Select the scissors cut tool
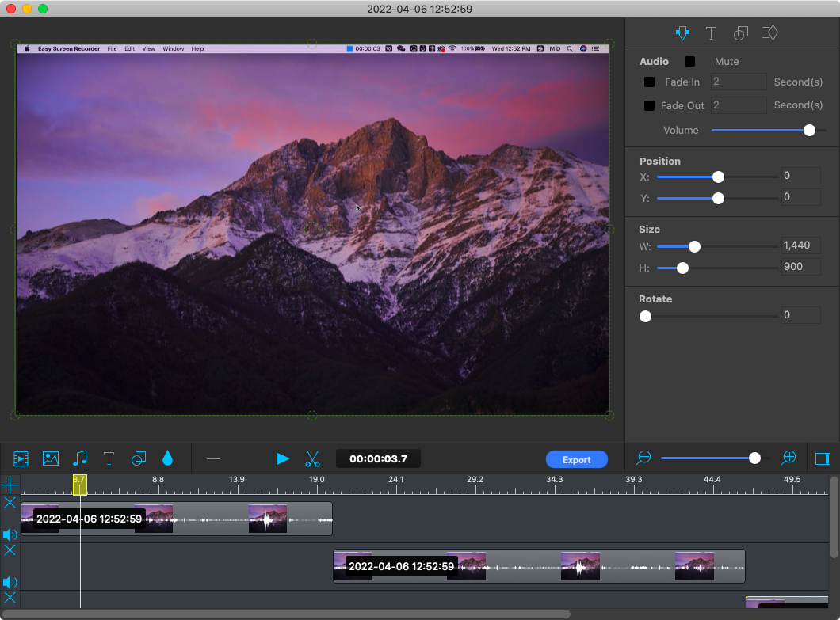This screenshot has width=840, height=620. 312,458
